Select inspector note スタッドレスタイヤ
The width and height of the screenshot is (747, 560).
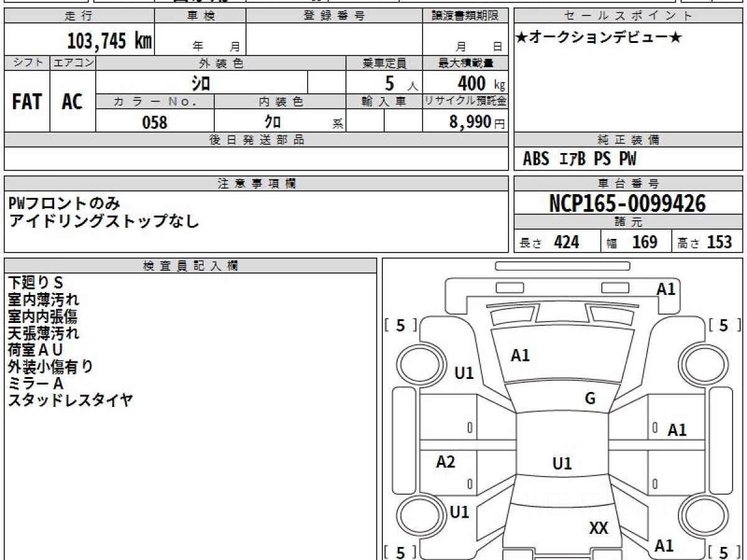(x=70, y=401)
